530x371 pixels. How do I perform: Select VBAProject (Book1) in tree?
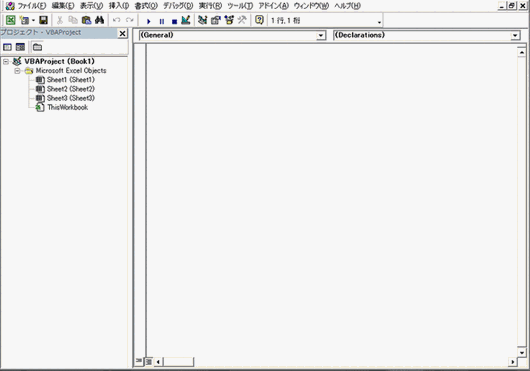pyautogui.click(x=59, y=61)
